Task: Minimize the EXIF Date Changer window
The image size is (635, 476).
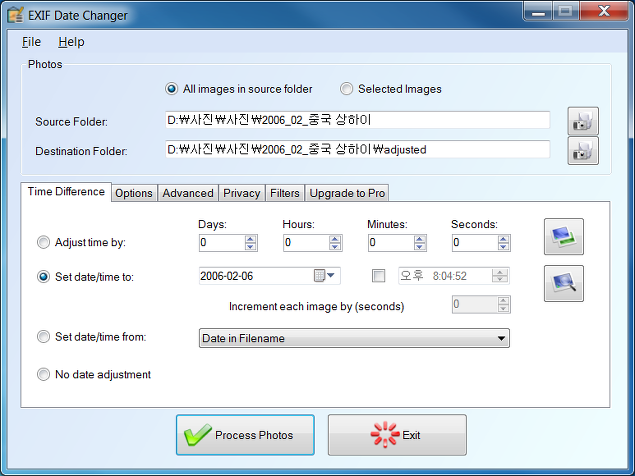Action: tap(538, 11)
